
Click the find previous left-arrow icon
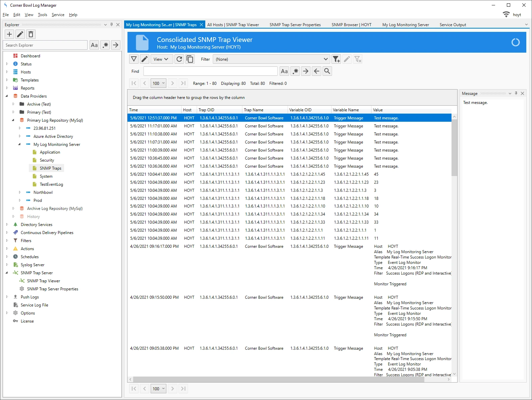tap(316, 71)
